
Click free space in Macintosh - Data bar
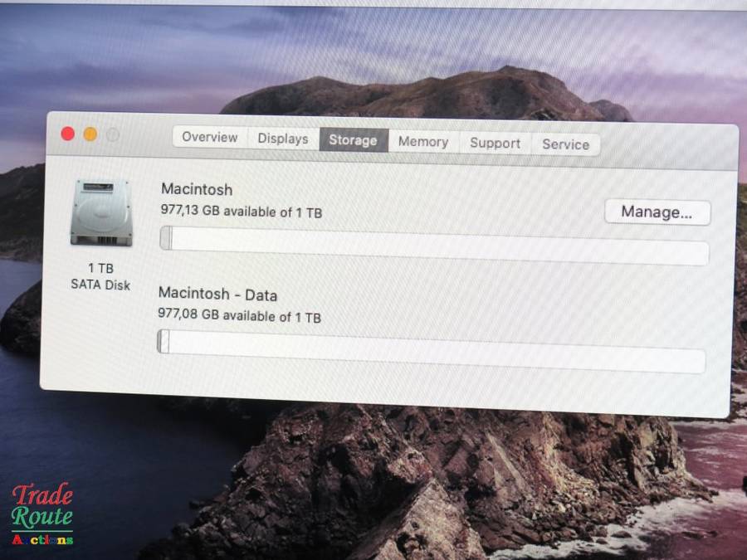tap(436, 351)
